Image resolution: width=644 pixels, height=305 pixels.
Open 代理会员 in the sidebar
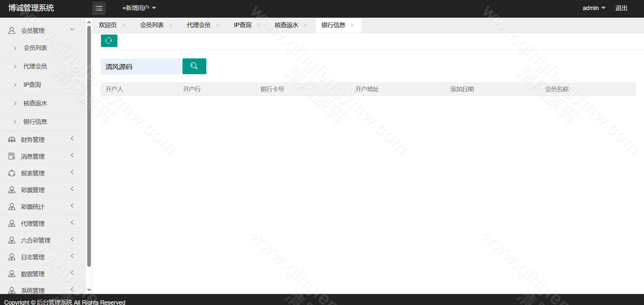point(35,66)
